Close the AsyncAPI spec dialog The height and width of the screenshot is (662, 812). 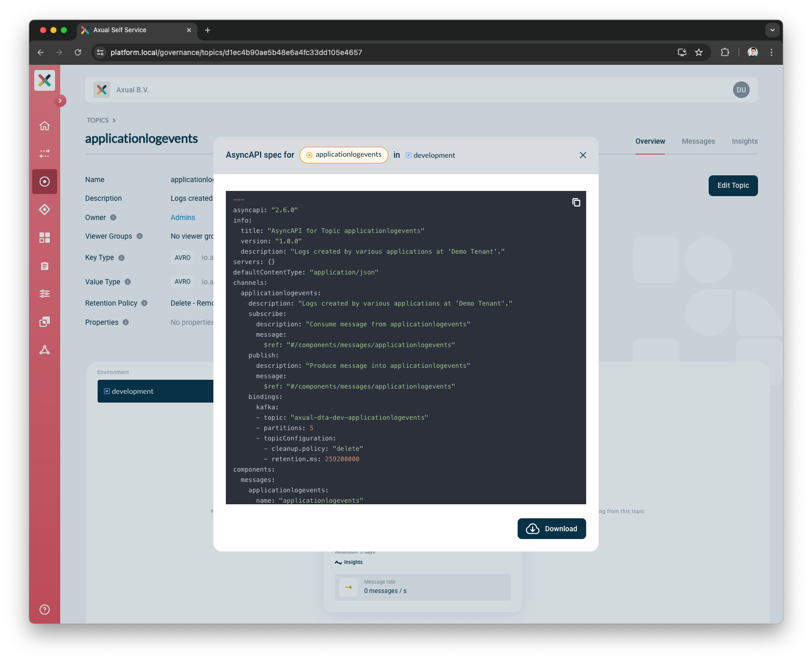pyautogui.click(x=583, y=155)
